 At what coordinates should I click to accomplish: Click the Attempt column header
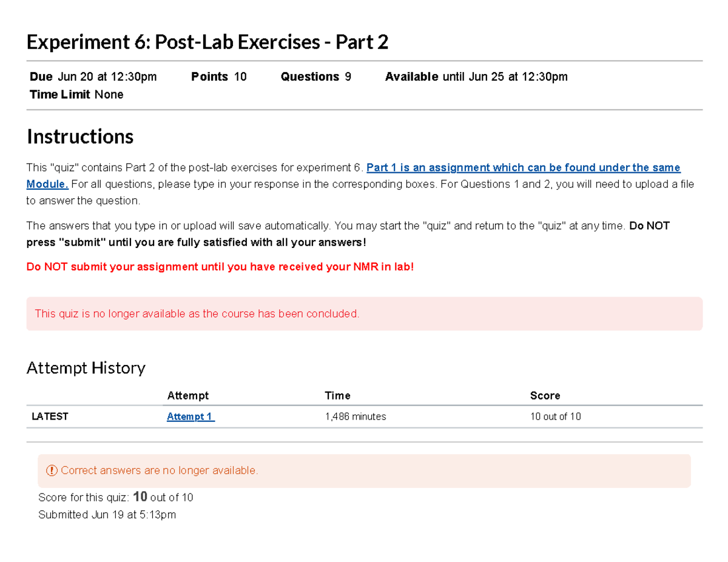click(187, 395)
